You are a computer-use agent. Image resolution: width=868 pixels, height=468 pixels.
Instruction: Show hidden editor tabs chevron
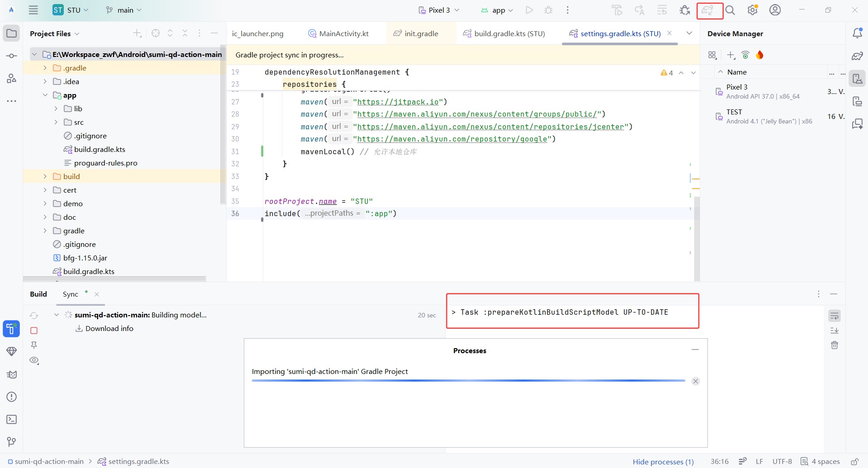(689, 33)
